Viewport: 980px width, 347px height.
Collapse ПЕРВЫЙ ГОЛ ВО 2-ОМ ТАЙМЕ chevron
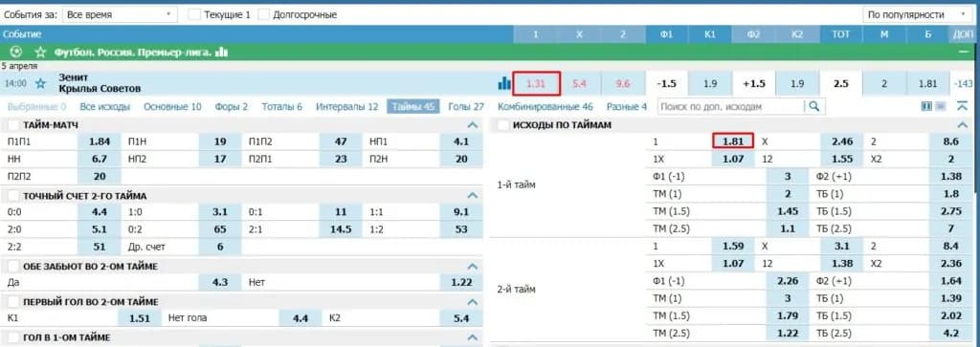[x=473, y=302]
